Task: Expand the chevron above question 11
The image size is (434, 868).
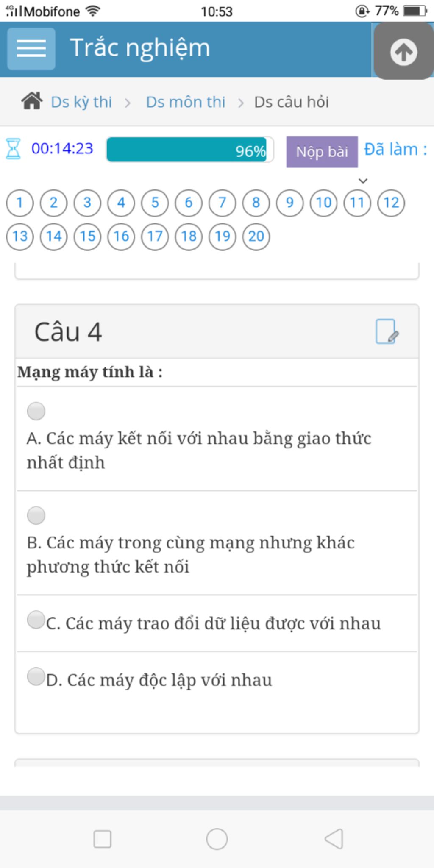Action: pos(363,181)
